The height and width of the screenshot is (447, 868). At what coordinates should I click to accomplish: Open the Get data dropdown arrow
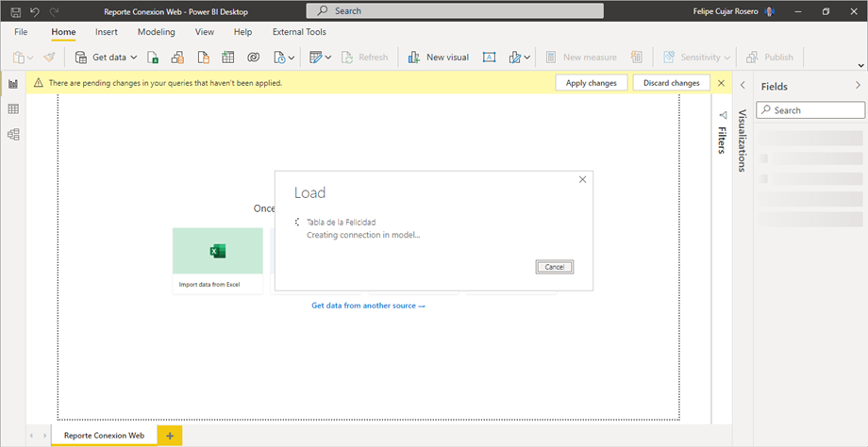134,57
